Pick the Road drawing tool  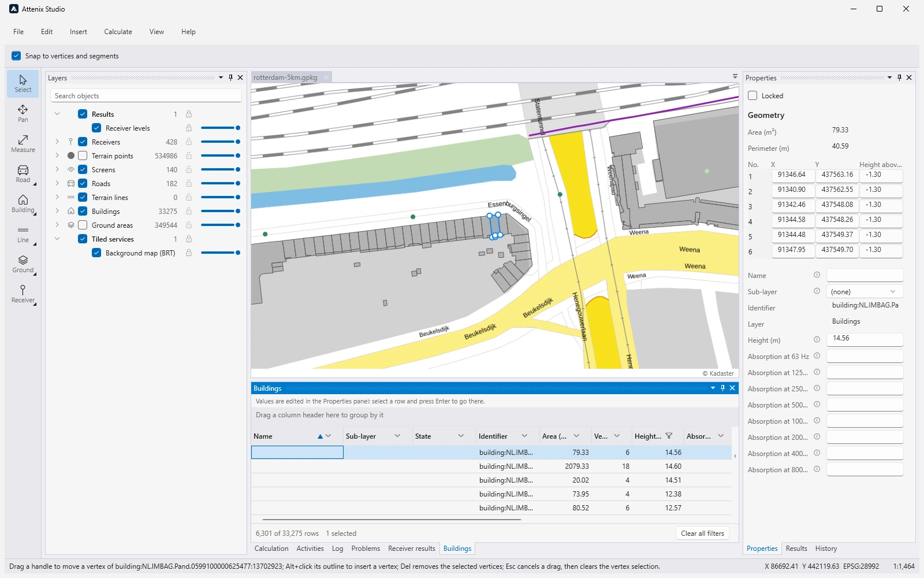(23, 174)
